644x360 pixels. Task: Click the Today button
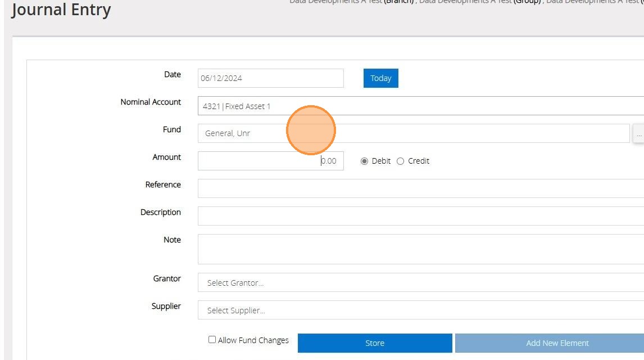point(381,78)
